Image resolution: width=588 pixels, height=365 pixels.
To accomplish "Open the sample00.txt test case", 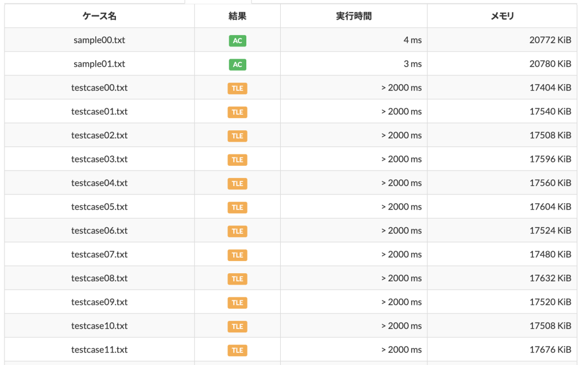I will click(99, 40).
